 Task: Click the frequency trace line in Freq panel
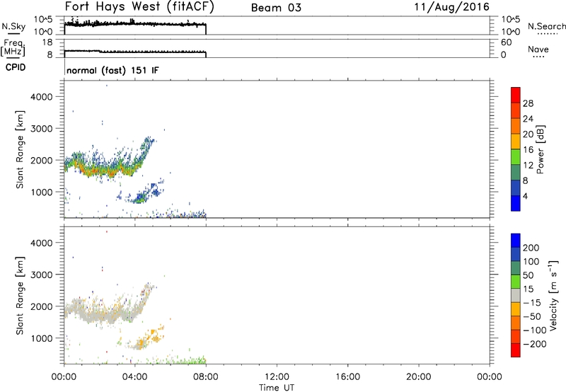coord(135,52)
